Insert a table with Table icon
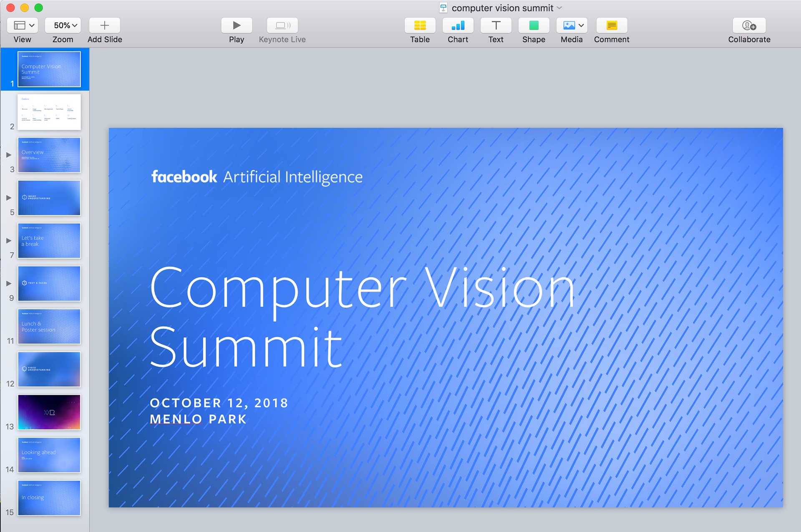This screenshot has width=801, height=532. coord(420,25)
